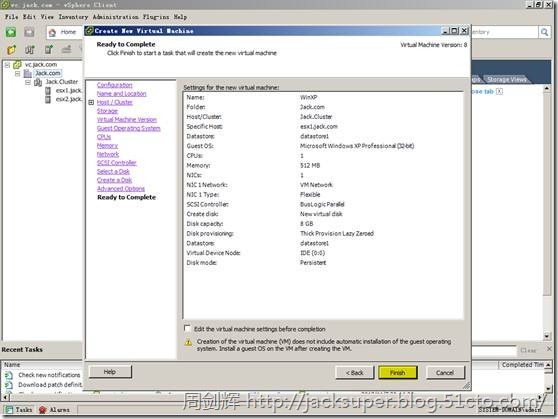
Task: Go to the Guest Operating System step
Action: (x=128, y=128)
